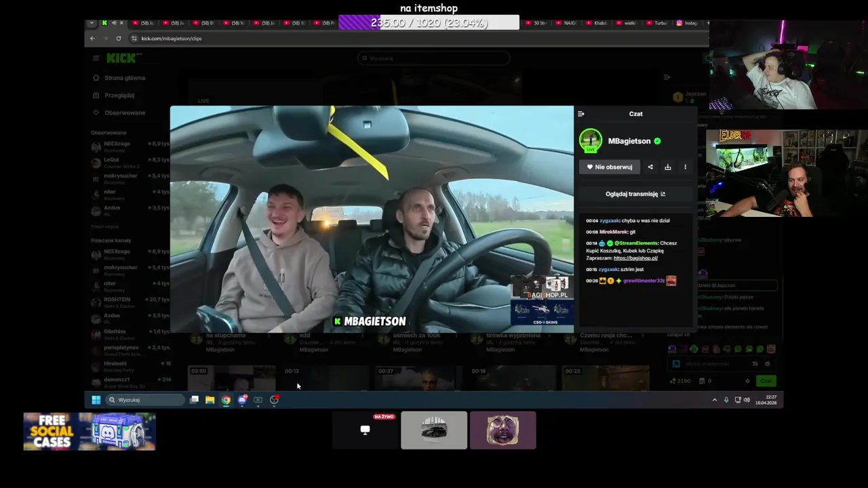Image resolution: width=868 pixels, height=488 pixels.
Task: Open File Explorer from the taskbar
Action: pyautogui.click(x=210, y=400)
